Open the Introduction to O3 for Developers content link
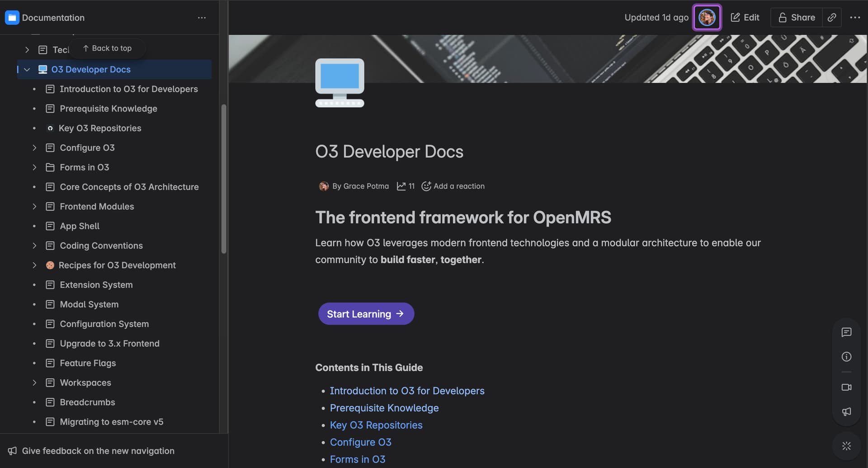 (x=407, y=391)
